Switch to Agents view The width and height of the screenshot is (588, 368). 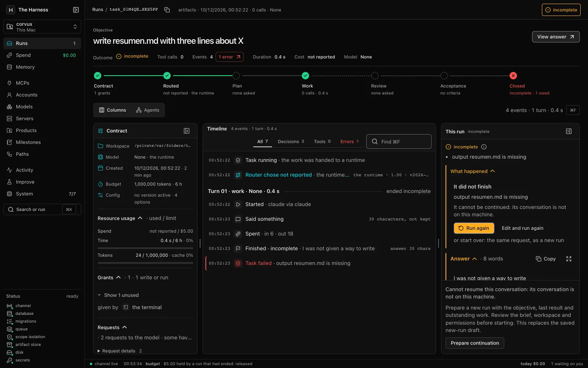pyautogui.click(x=148, y=110)
